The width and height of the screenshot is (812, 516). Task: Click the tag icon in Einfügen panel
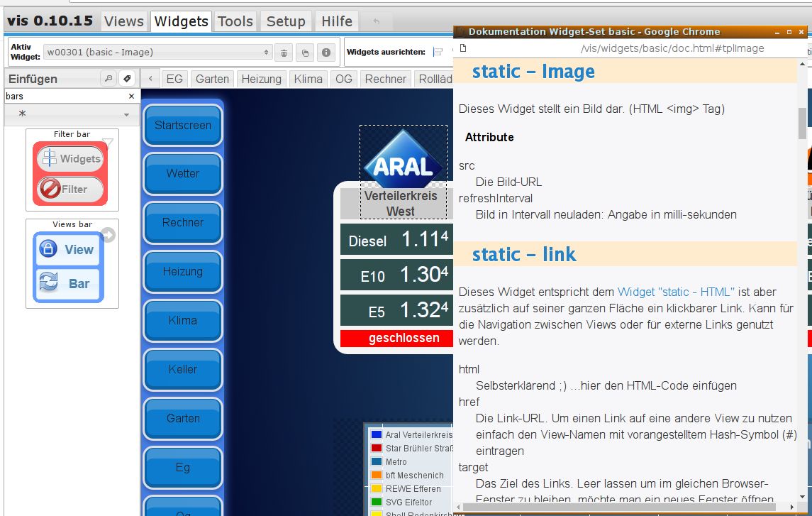[x=127, y=79]
